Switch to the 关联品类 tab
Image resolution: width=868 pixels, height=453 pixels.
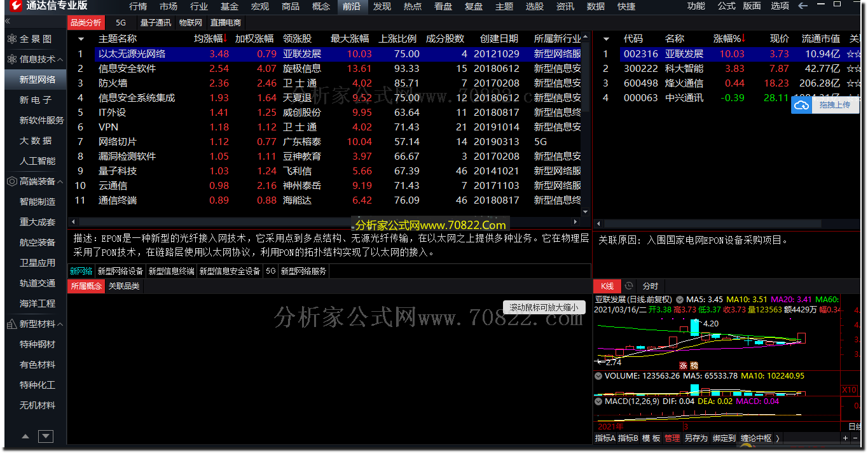point(124,286)
